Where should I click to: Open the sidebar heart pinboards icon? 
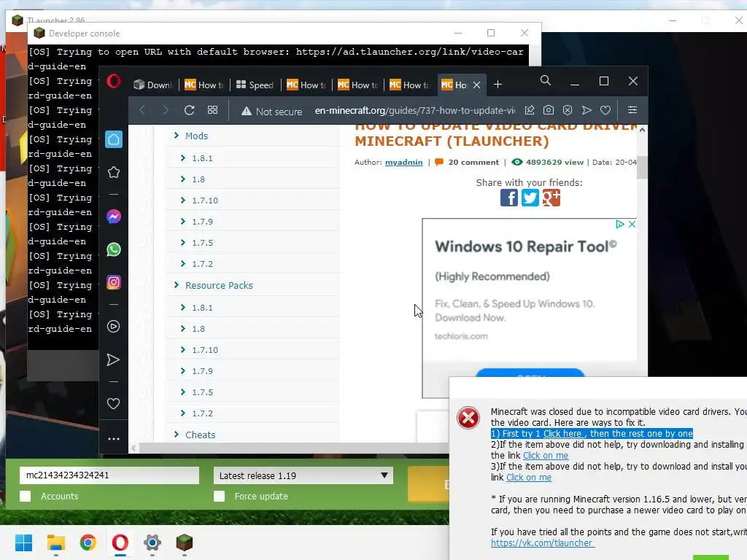[x=113, y=404]
